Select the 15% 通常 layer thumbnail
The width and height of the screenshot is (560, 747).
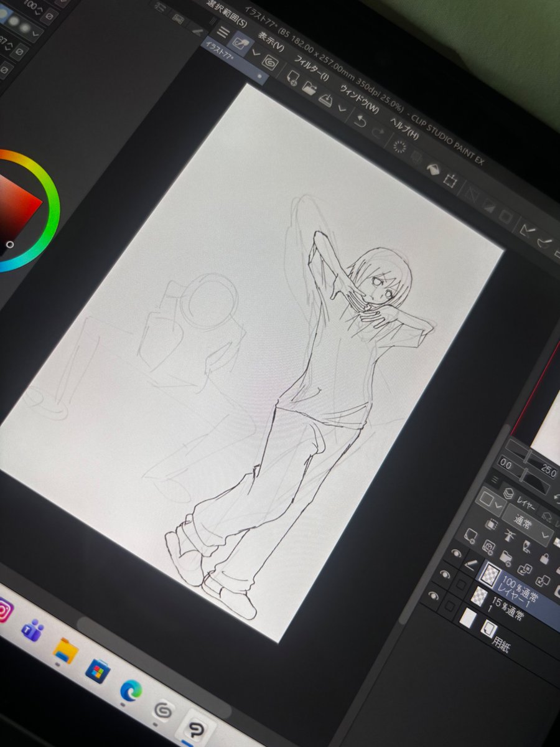coord(479,596)
